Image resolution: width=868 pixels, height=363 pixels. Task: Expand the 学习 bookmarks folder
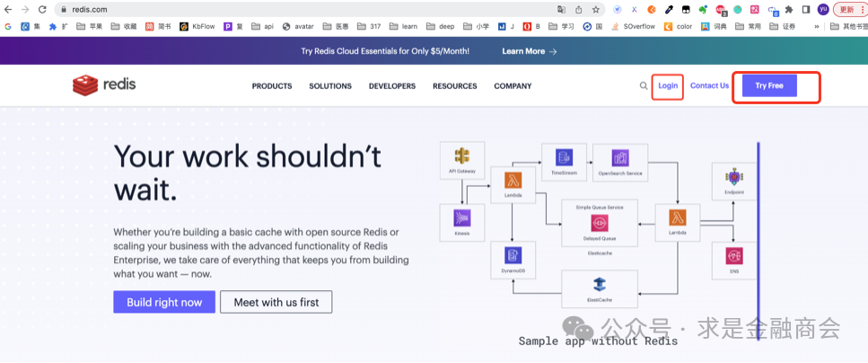point(561,26)
